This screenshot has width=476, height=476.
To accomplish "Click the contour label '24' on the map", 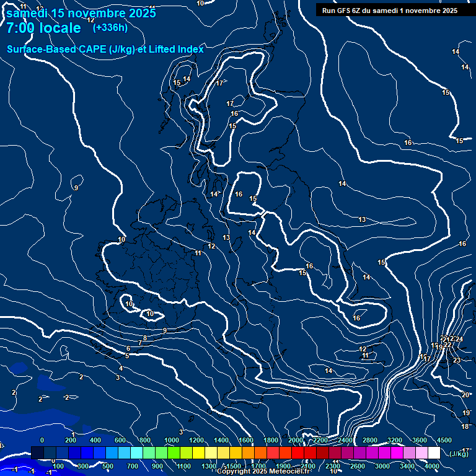I will click(459, 339).
